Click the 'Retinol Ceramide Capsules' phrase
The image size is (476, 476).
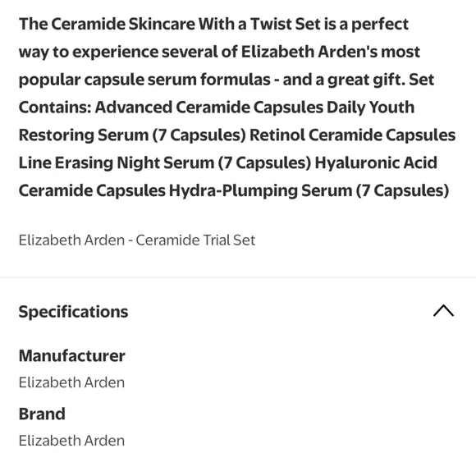pos(352,135)
